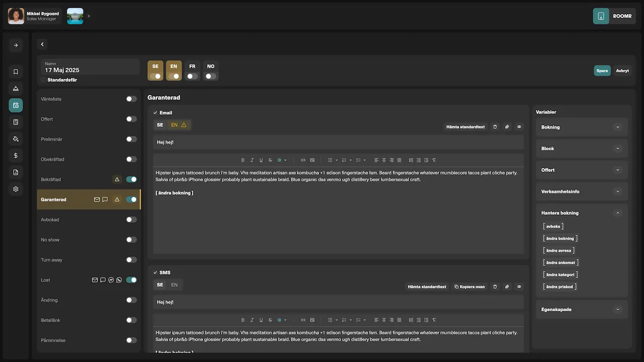Open the service bell sidebar section
The width and height of the screenshot is (644, 362).
[x=16, y=88]
